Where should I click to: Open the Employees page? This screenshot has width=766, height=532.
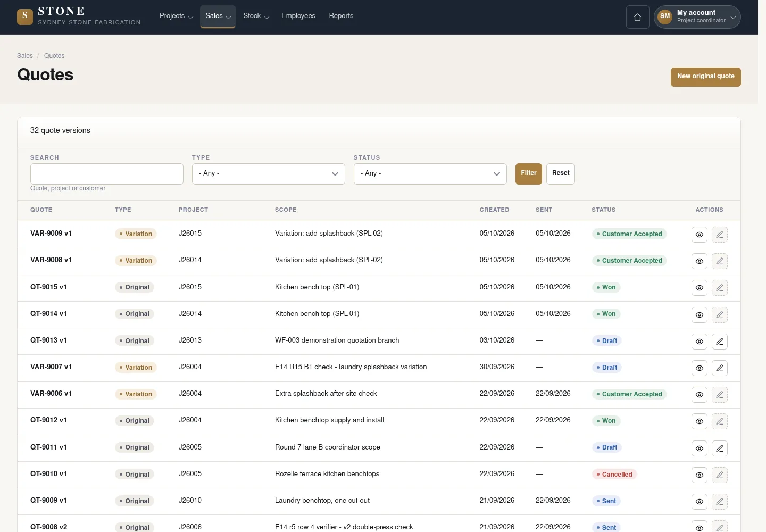tap(298, 16)
